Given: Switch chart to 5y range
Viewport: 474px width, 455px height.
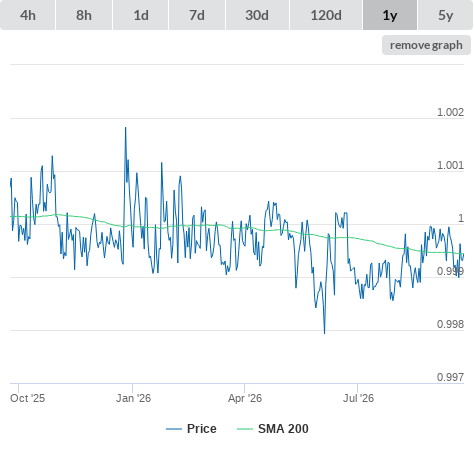Looking at the screenshot, I should coord(446,15).
